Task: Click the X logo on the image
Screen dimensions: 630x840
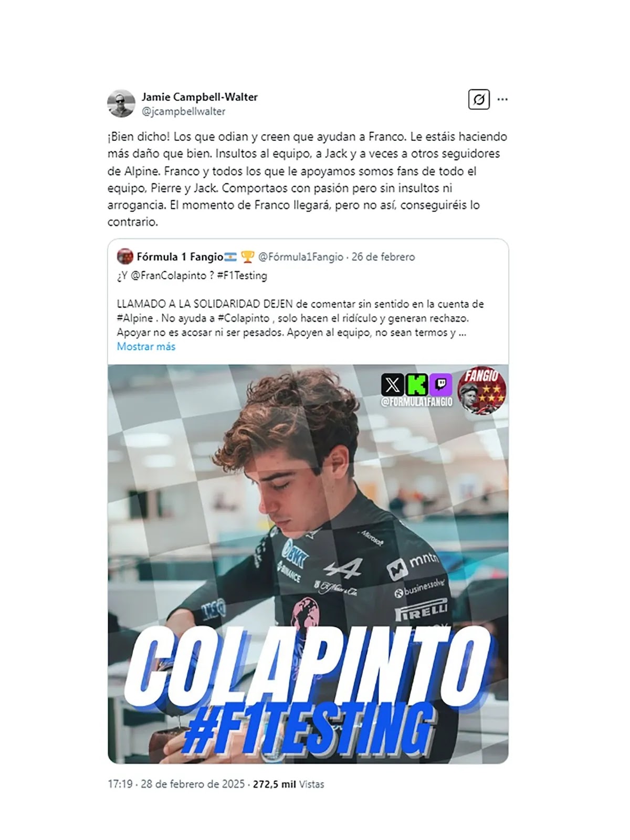Action: point(392,385)
